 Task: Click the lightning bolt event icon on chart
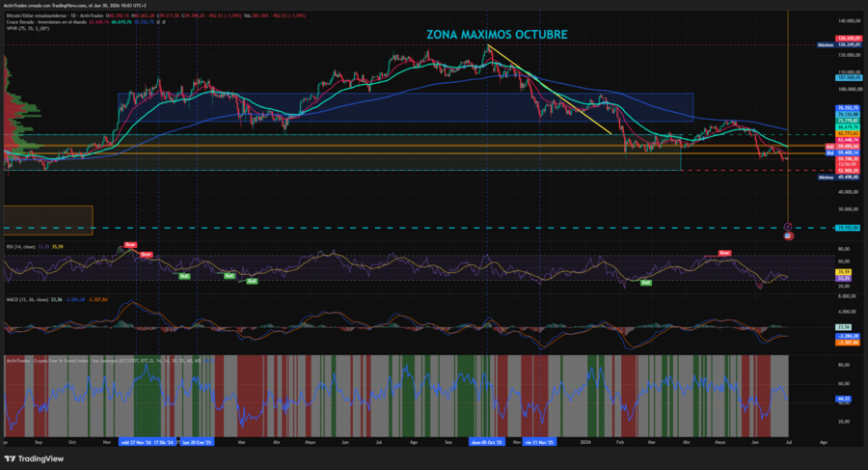click(788, 227)
